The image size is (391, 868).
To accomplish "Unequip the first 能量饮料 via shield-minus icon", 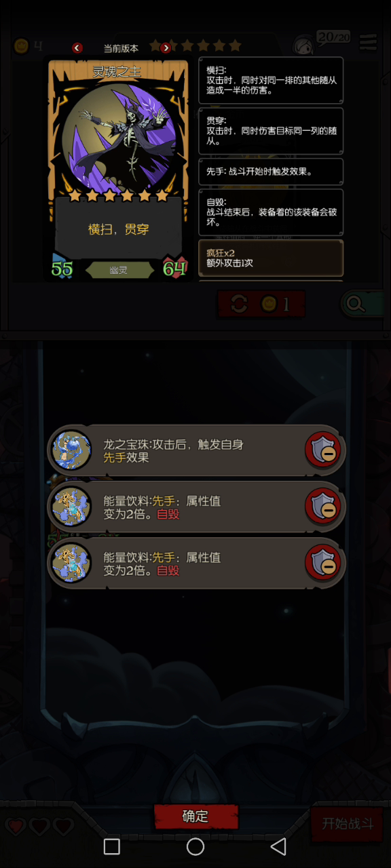I will coord(323,507).
